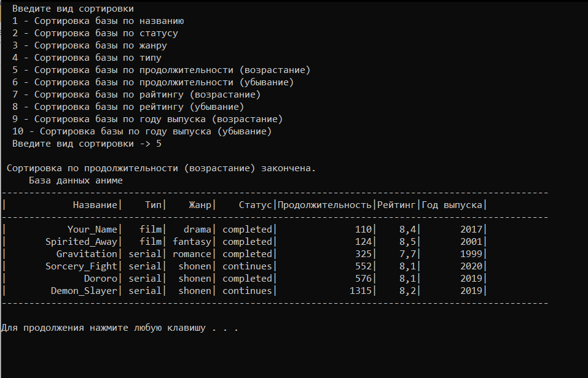
Task: Select the Your_Name table entry
Action: point(92,229)
